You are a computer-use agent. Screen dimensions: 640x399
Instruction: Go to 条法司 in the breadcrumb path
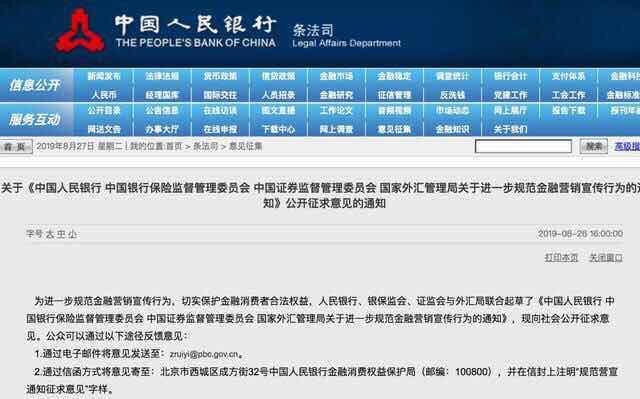pyautogui.click(x=205, y=146)
